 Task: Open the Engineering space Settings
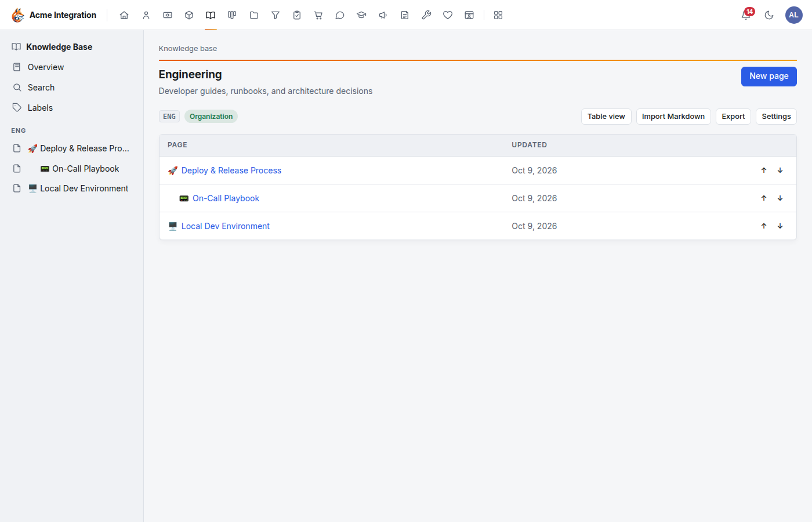(776, 117)
